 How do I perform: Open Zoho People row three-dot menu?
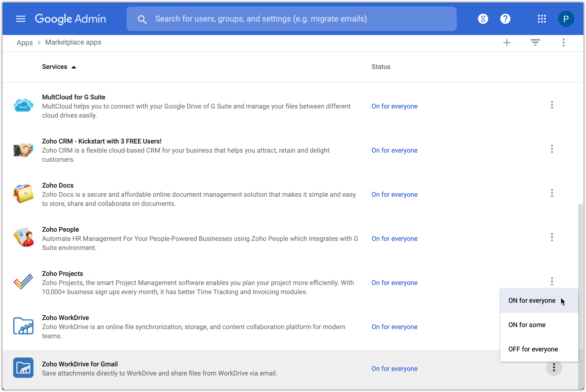tap(552, 237)
